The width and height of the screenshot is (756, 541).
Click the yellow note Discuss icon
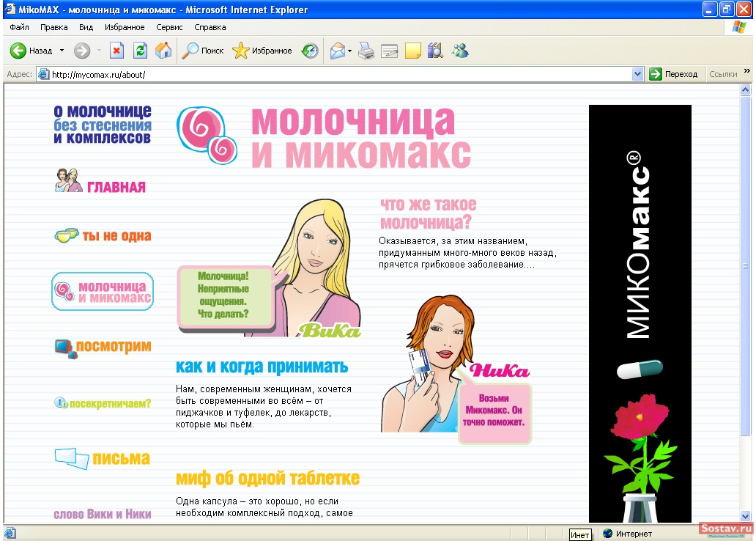412,51
